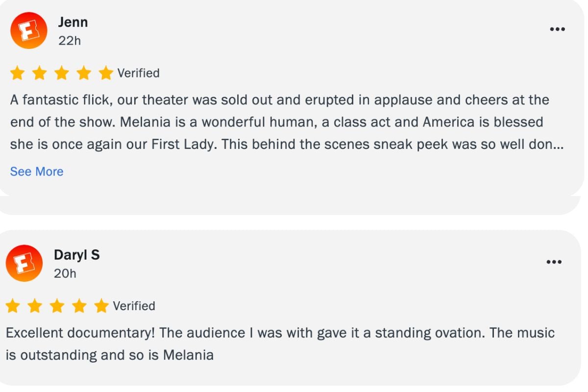The width and height of the screenshot is (588, 392).
Task: Click the first star in Daryl S's rating
Action: (x=13, y=306)
